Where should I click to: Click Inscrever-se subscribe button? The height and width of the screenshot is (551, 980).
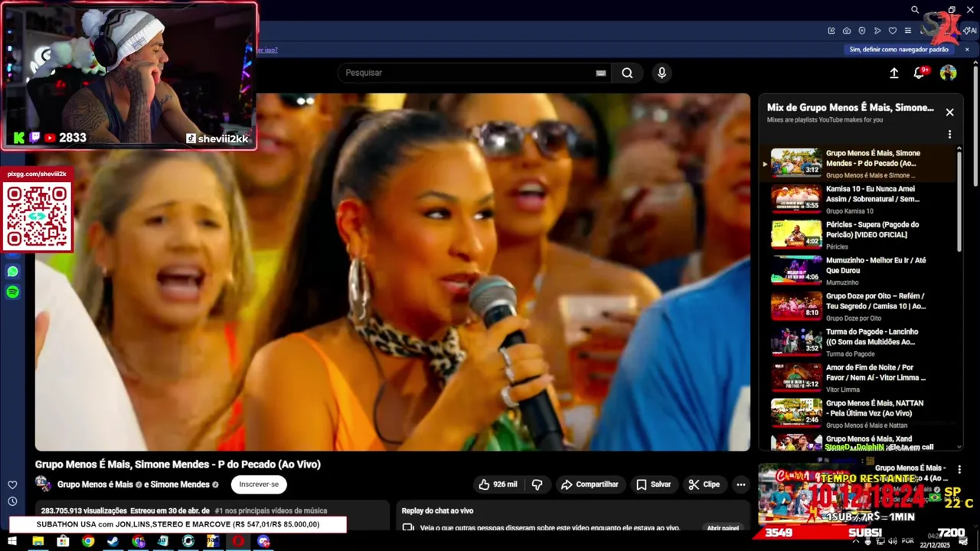click(x=259, y=484)
